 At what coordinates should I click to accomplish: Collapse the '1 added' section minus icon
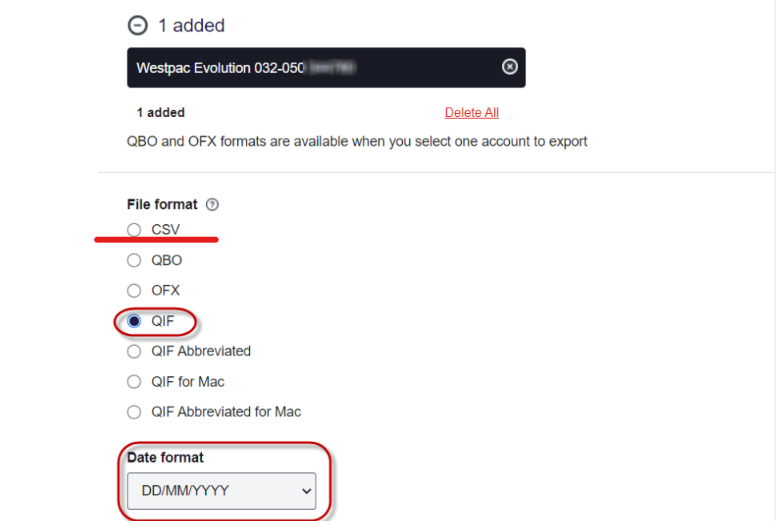coord(137,26)
